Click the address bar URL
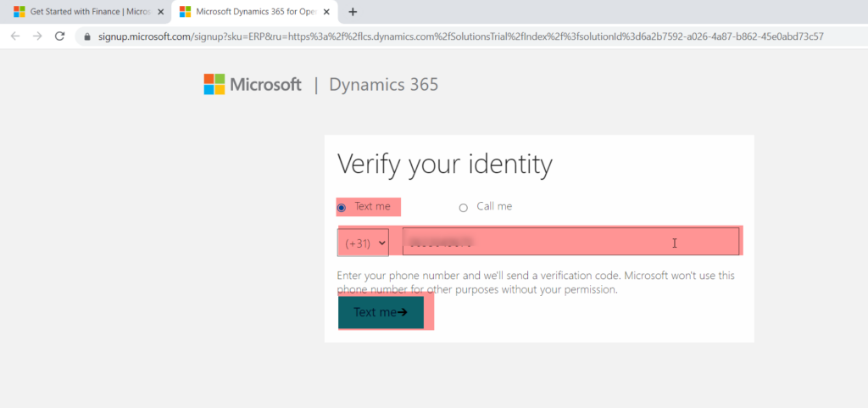This screenshot has height=408, width=868. (x=460, y=37)
